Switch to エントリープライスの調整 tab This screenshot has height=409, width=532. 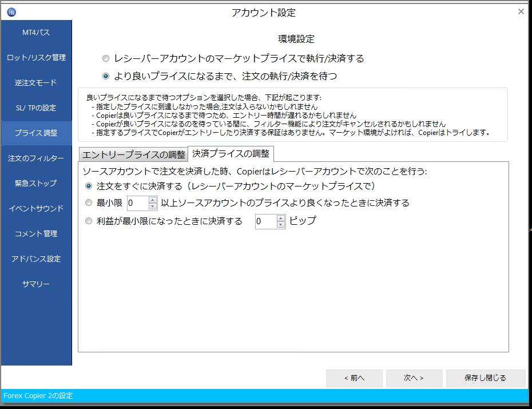point(133,154)
